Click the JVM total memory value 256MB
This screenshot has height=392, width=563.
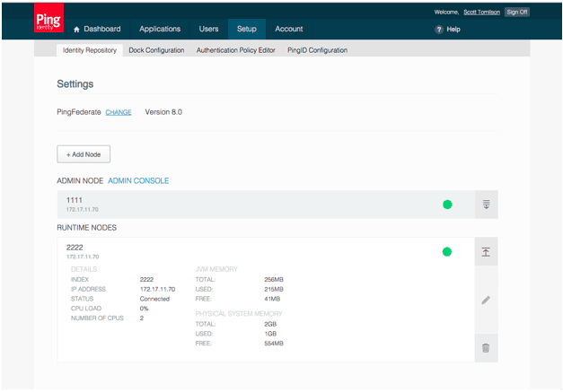(x=274, y=279)
